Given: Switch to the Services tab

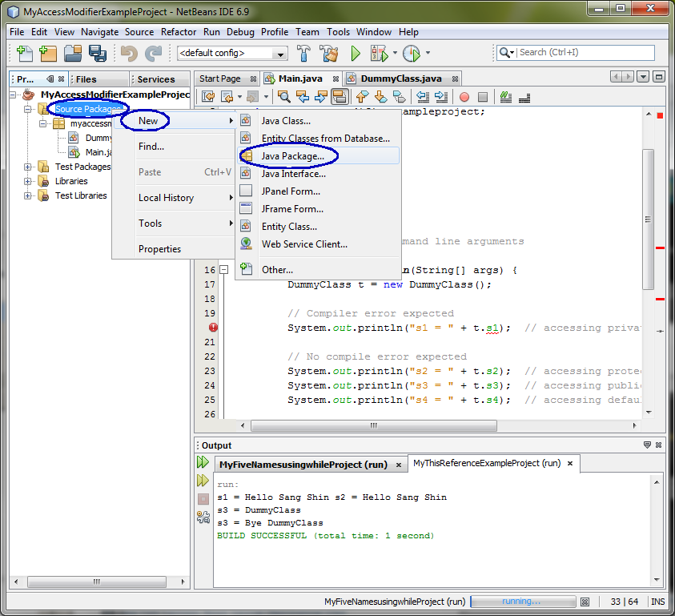Looking at the screenshot, I should click(x=156, y=79).
